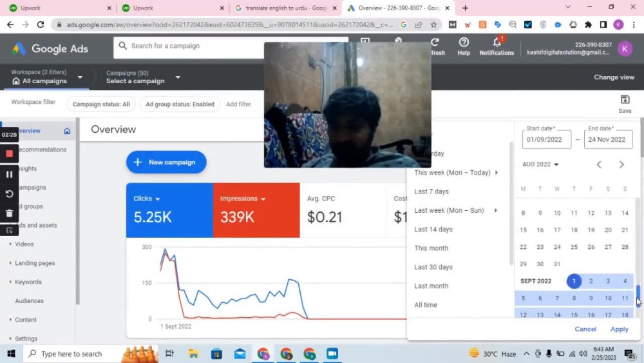Open Microsoft Store from taskbar

click(x=216, y=353)
